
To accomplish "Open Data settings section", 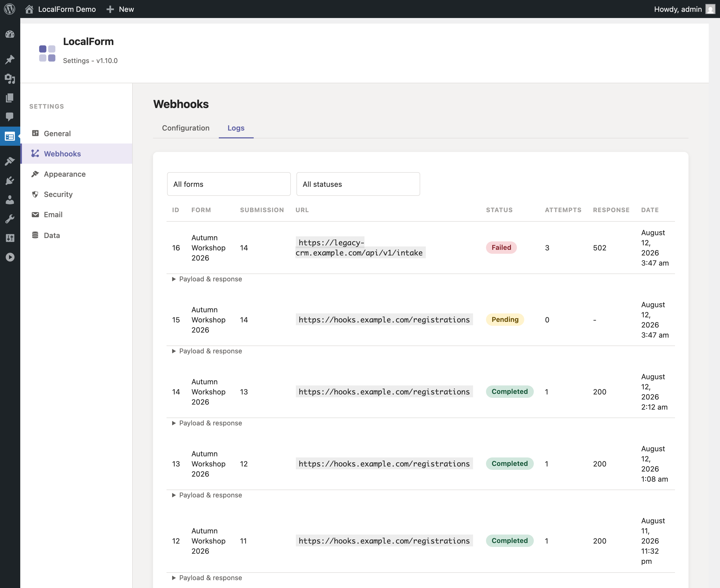I will tap(77, 235).
